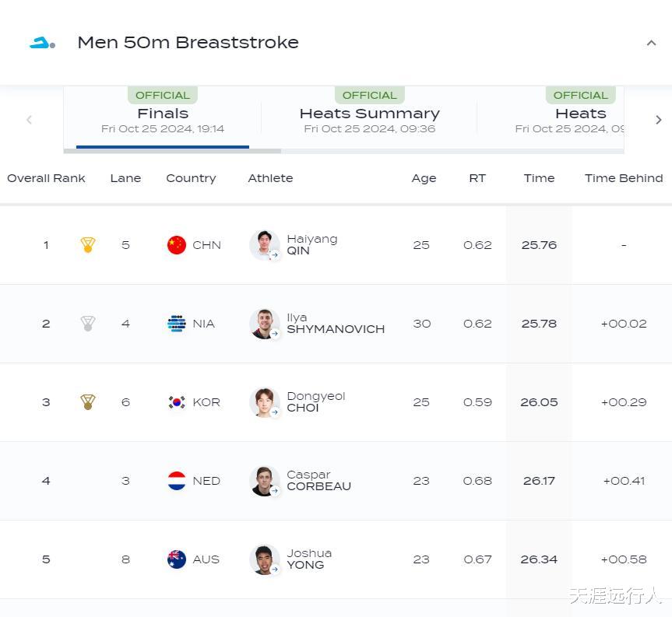Open Haiyang QIN athlete profile
Image resolution: width=672 pixels, height=617 pixels.
[x=311, y=245]
